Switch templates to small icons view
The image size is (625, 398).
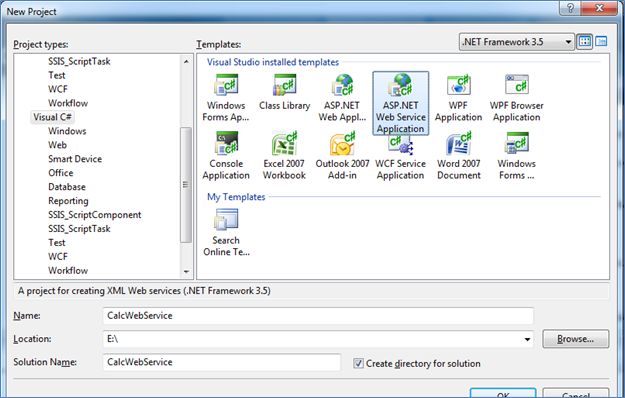point(601,41)
